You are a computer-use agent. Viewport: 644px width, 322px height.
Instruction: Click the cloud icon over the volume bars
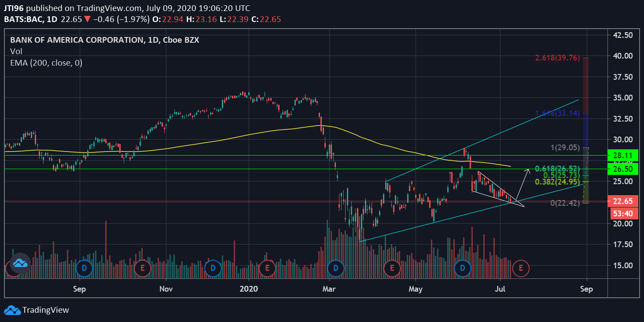(x=20, y=263)
